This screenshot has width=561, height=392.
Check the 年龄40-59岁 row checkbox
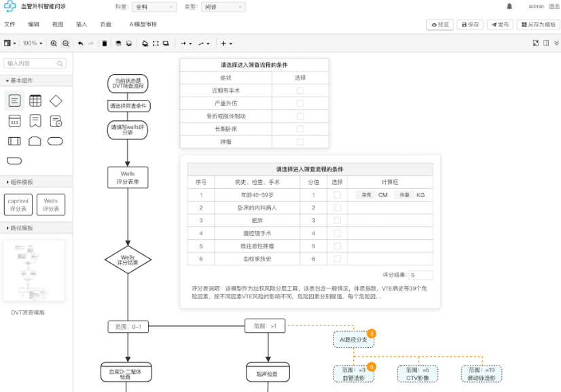coord(337,195)
